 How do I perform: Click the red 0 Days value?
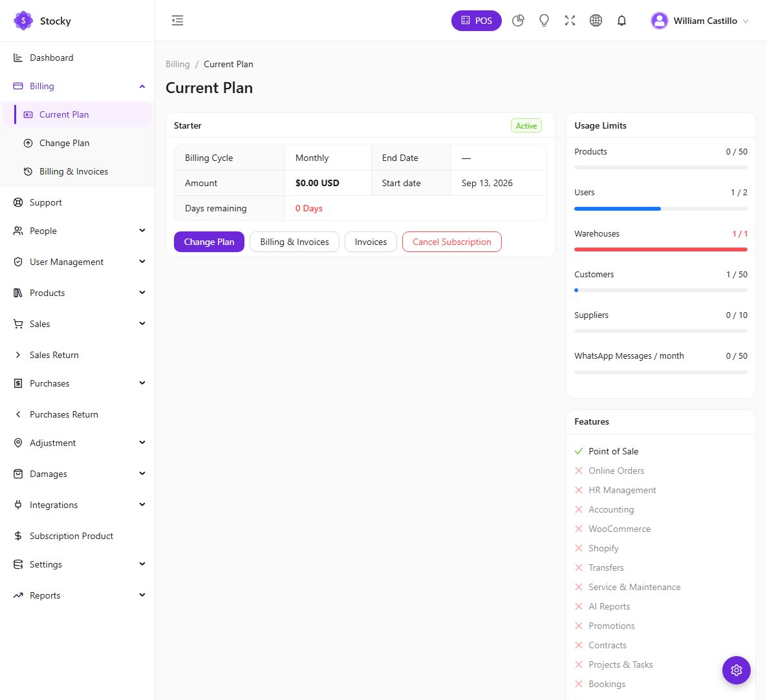point(309,208)
